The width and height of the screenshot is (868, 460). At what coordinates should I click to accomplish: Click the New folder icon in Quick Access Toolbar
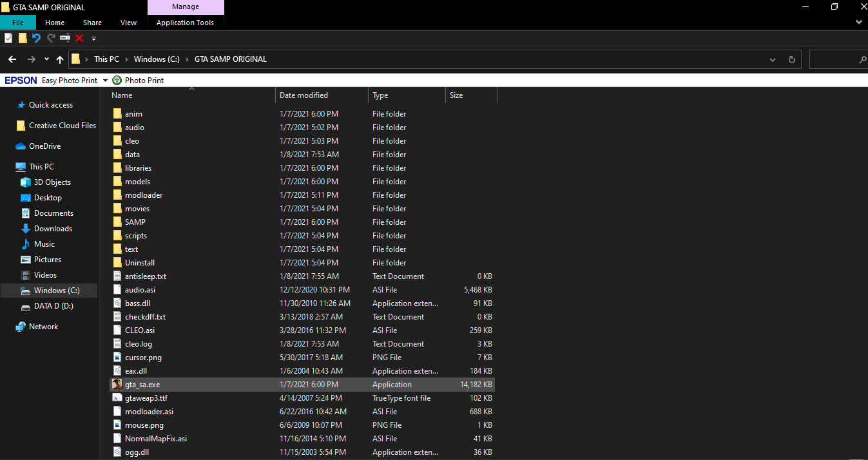(23, 38)
